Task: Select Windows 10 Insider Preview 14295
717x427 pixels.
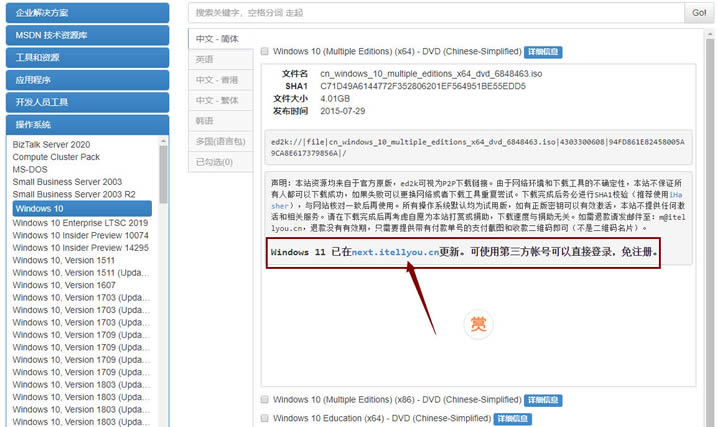Action: 80,248
